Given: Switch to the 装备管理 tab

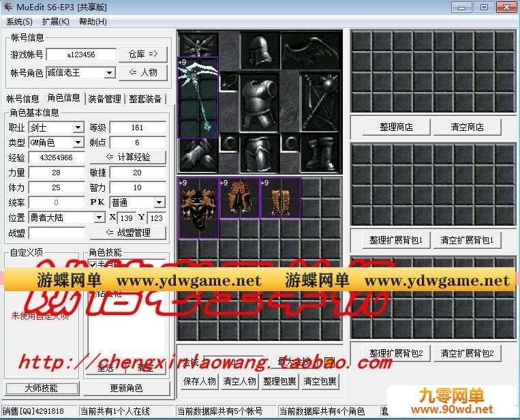Looking at the screenshot, I should pyautogui.click(x=104, y=99).
